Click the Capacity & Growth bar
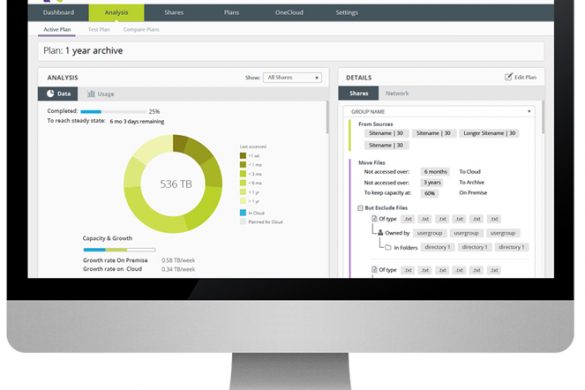The image size is (585, 390). pos(119,250)
